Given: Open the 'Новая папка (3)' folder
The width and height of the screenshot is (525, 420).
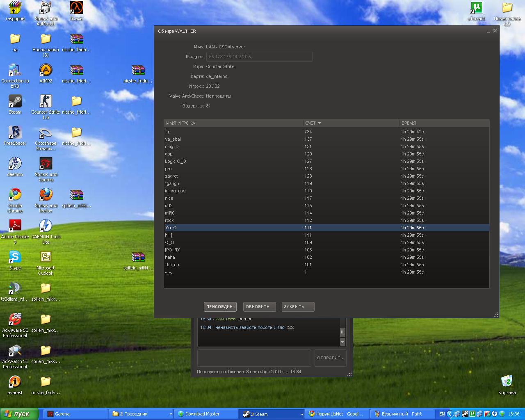Looking at the screenshot, I should click(x=46, y=45).
